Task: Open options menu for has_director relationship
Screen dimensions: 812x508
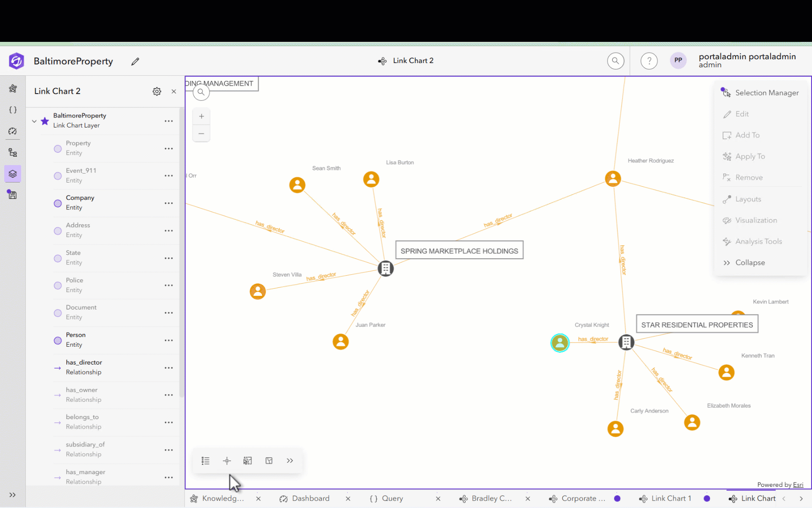Action: coord(169,368)
